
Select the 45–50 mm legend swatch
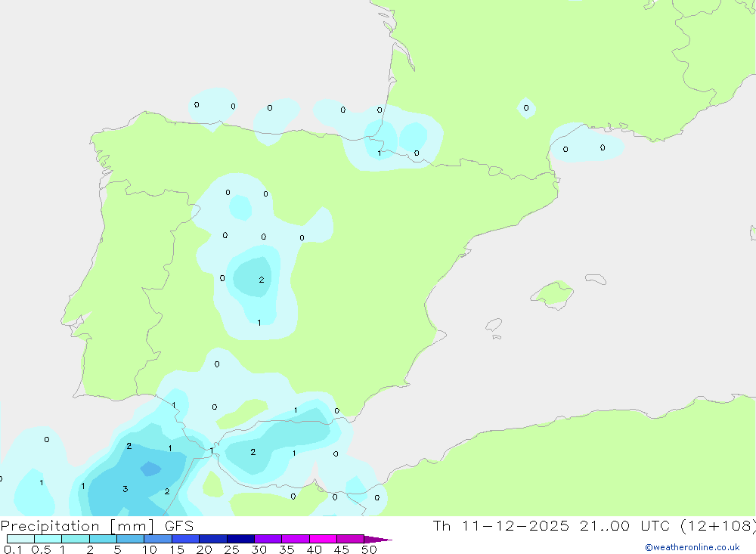pos(351,539)
